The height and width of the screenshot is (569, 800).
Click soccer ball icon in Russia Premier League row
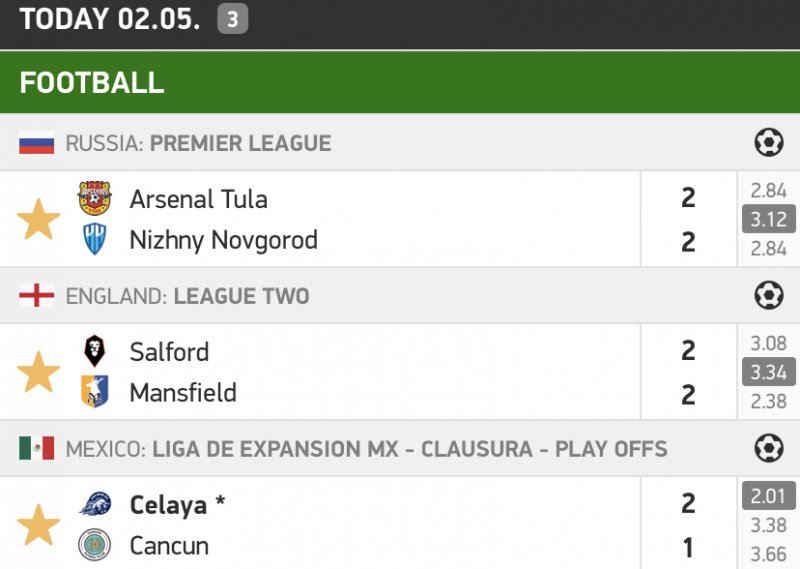tap(768, 143)
